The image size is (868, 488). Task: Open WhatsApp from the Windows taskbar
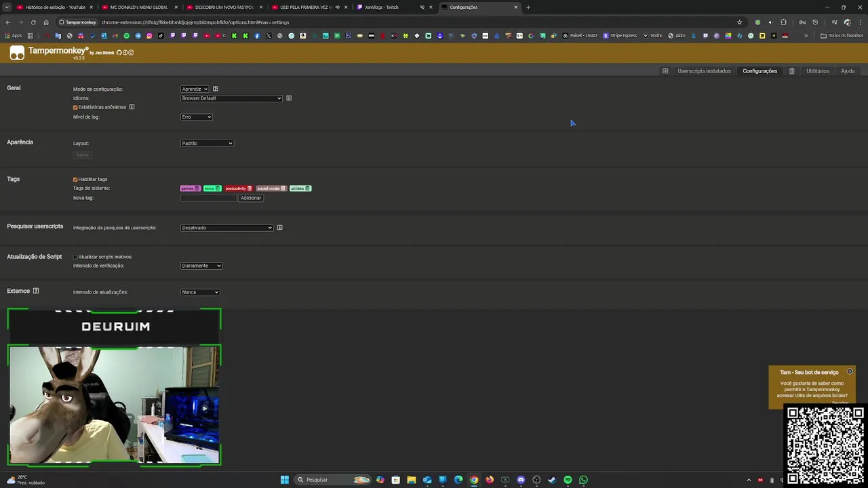tap(583, 480)
